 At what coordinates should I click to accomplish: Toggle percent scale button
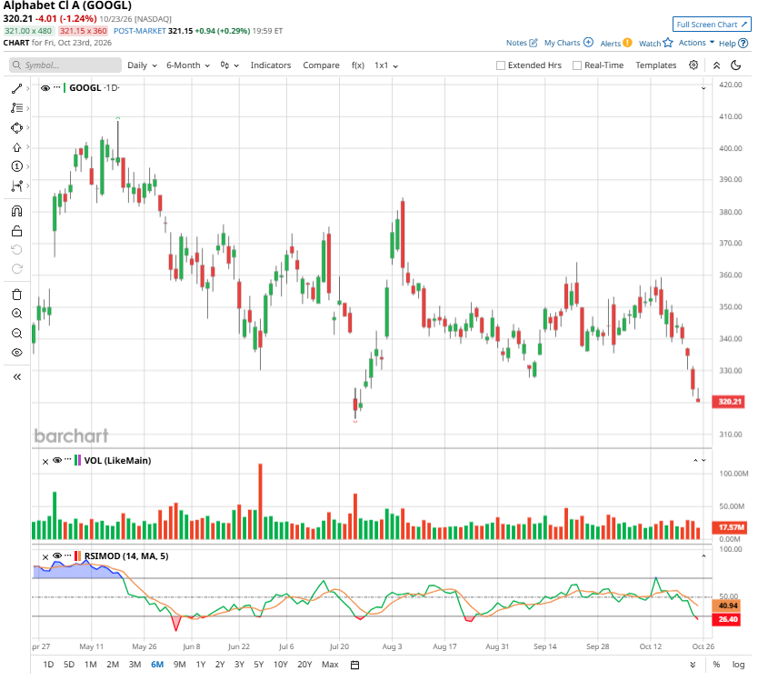coord(716,665)
